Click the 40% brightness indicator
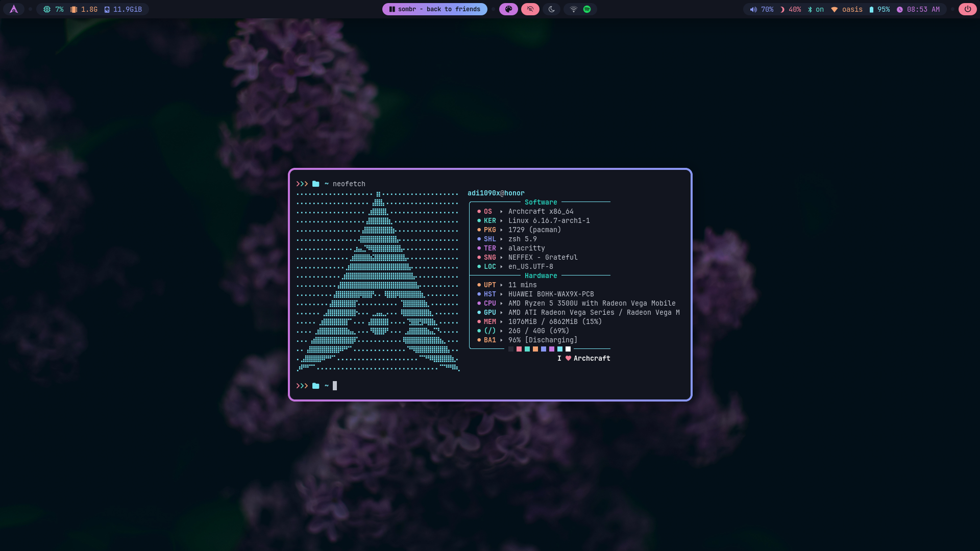The width and height of the screenshot is (980, 551). [x=790, y=9]
